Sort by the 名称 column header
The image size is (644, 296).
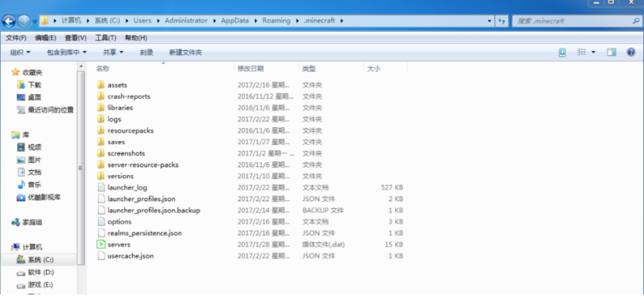pos(102,69)
